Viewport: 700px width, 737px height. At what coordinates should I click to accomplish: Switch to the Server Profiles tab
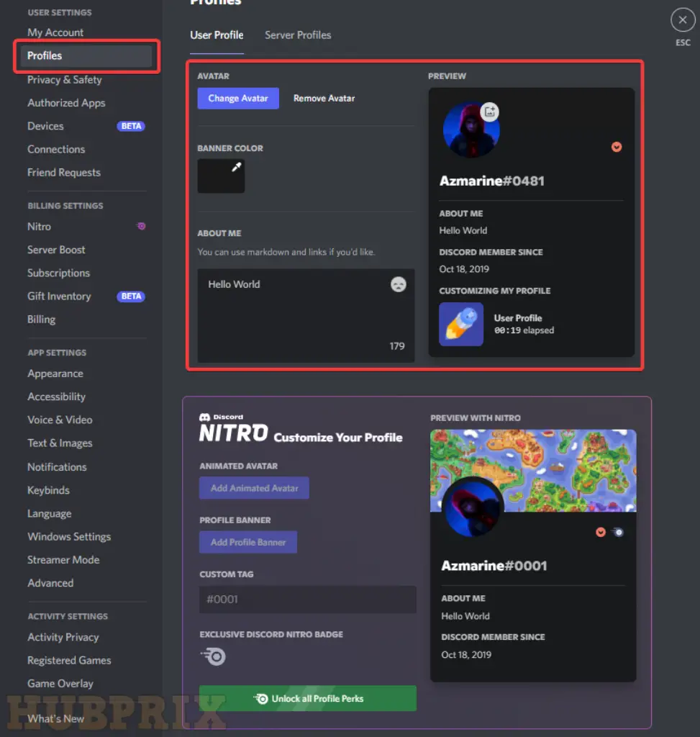(298, 35)
